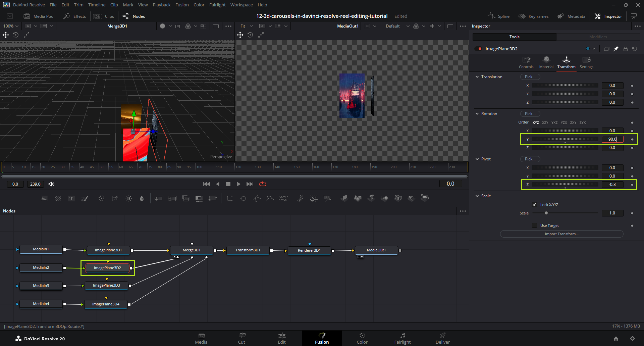The height and width of the screenshot is (346, 644).
Task: Click the Import Transform button
Action: click(x=561, y=234)
